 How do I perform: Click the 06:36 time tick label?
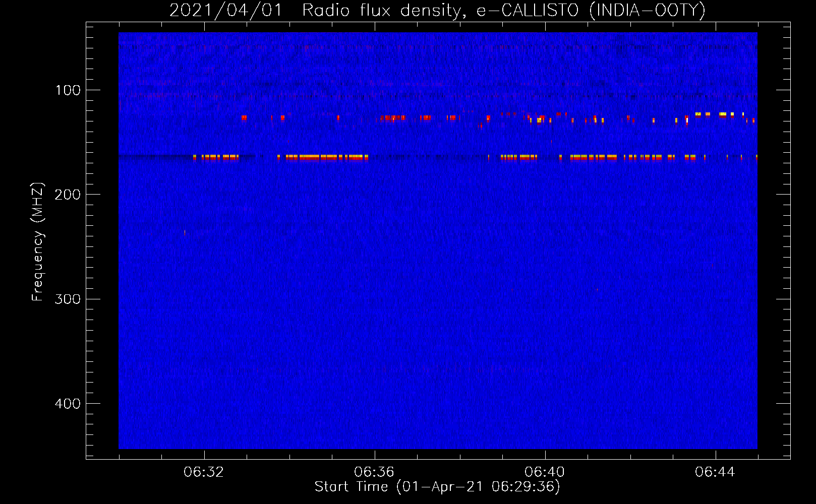pyautogui.click(x=374, y=472)
